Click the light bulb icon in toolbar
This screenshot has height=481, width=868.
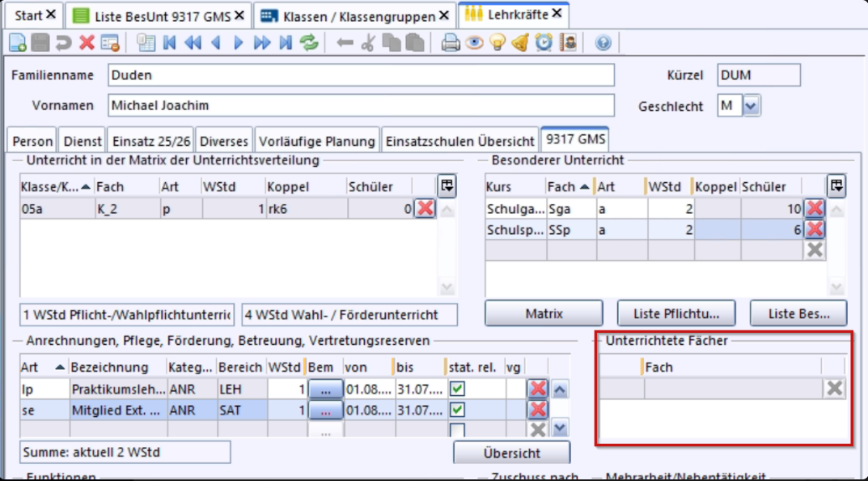click(498, 43)
